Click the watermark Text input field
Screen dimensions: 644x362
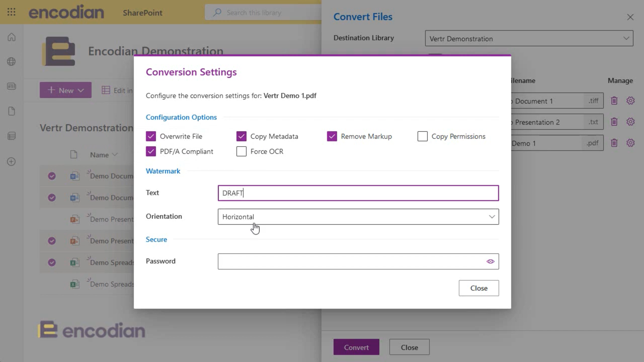[358, 193]
